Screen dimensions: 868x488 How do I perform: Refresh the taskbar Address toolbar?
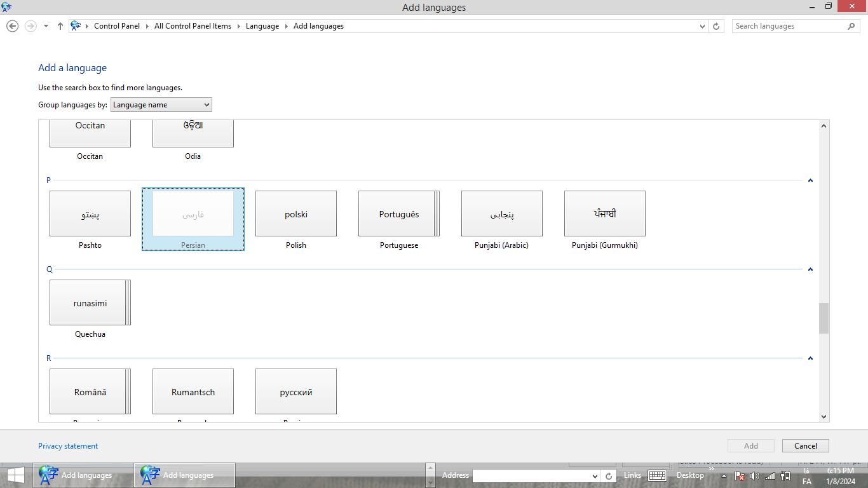(609, 476)
